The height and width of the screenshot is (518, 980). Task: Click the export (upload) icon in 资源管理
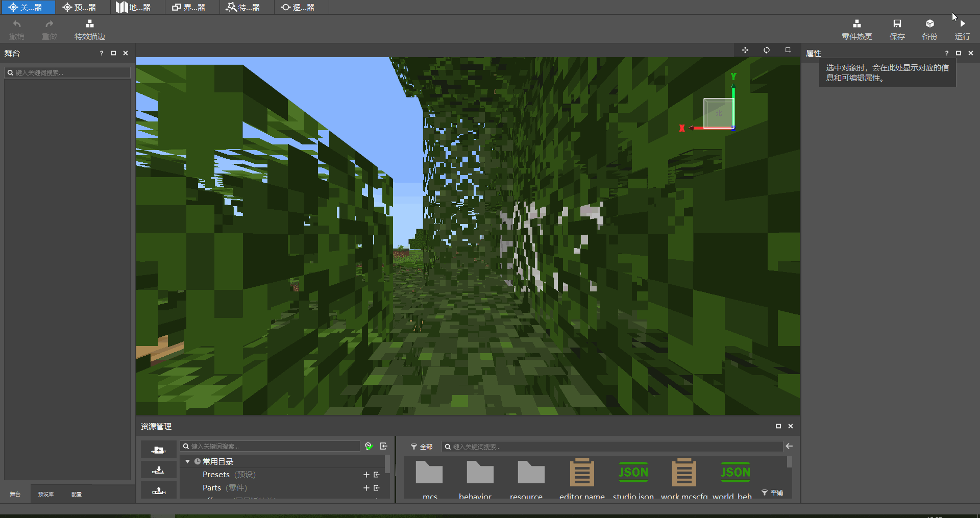tap(159, 490)
